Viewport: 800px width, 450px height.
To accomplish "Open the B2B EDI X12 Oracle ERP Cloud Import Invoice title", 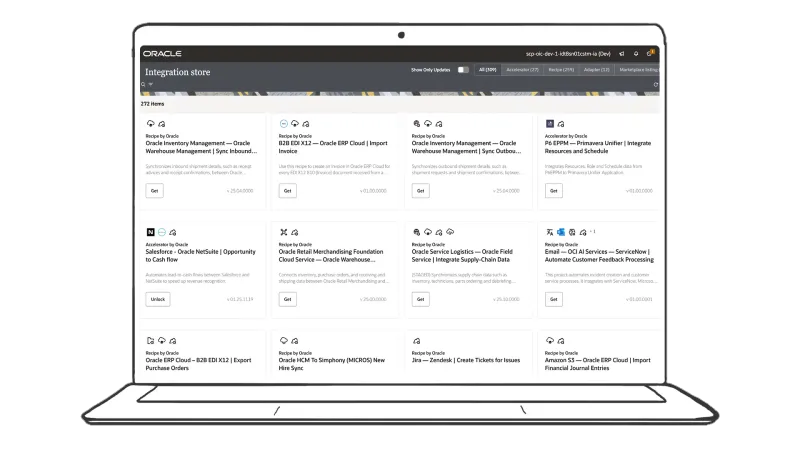I will tap(333, 147).
